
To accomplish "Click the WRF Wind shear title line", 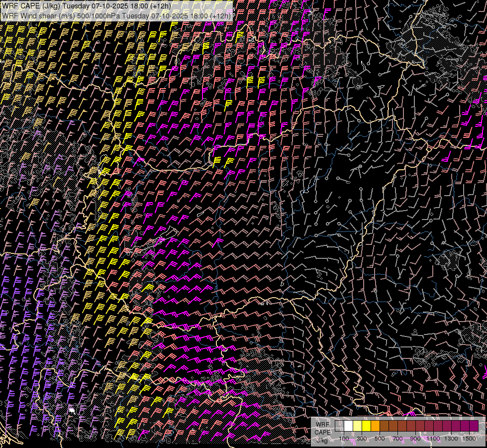I will (116, 15).
